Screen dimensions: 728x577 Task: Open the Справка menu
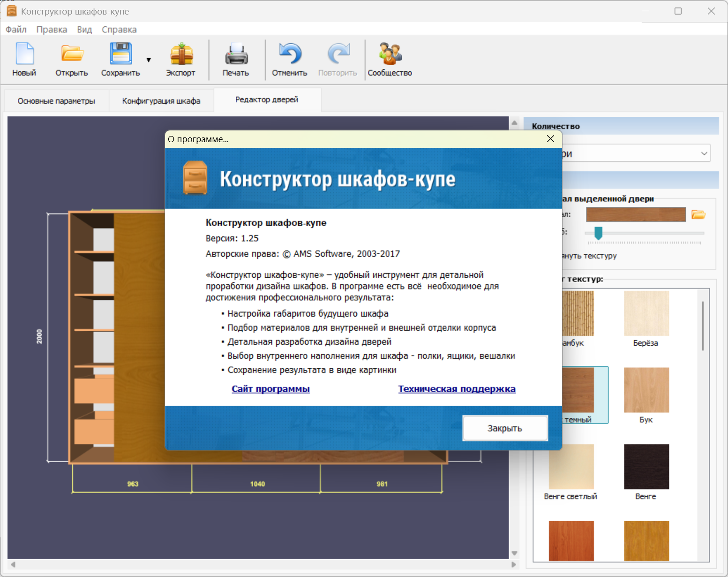119,30
